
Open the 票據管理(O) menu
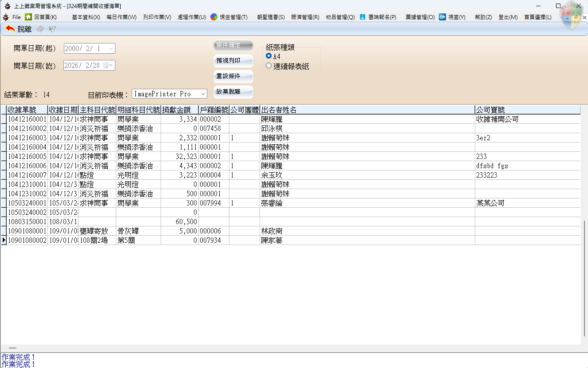(x=420, y=17)
